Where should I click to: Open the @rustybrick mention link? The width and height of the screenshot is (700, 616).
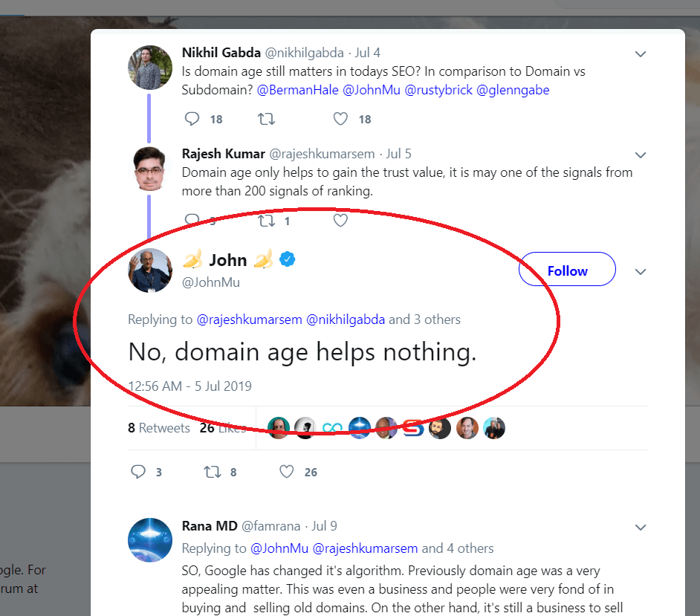(x=438, y=90)
